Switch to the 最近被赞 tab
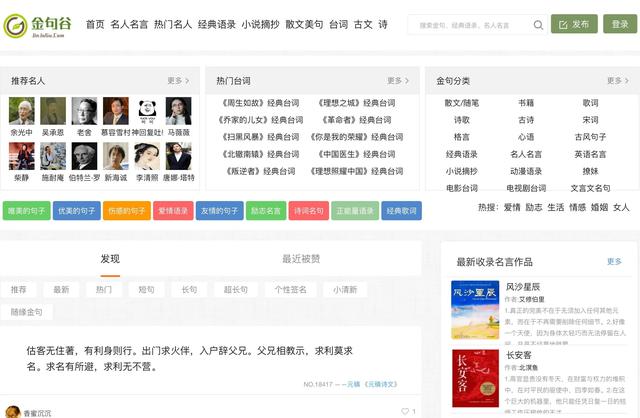This screenshot has height=418, width=640. click(301, 259)
